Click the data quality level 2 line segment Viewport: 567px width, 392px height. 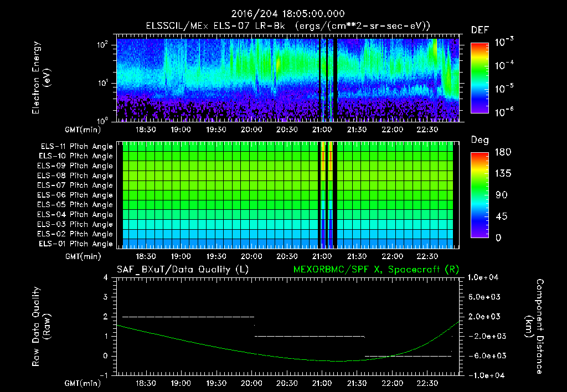pos(188,317)
